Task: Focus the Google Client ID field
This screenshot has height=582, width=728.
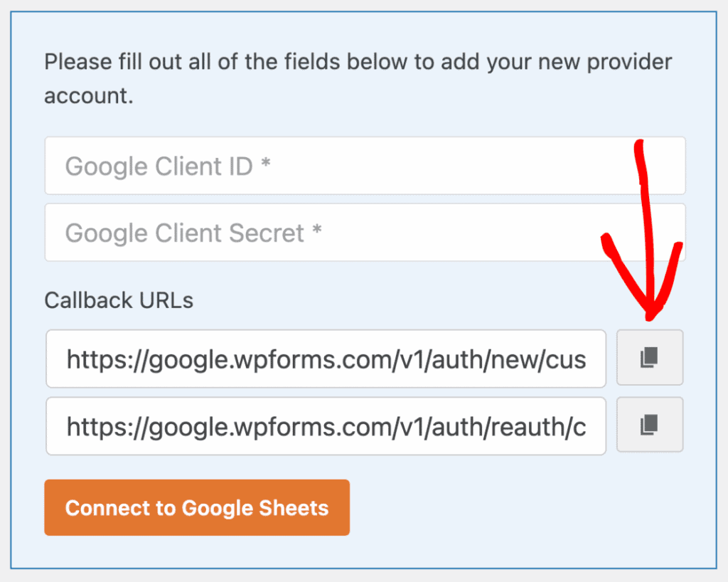Action: 365,166
